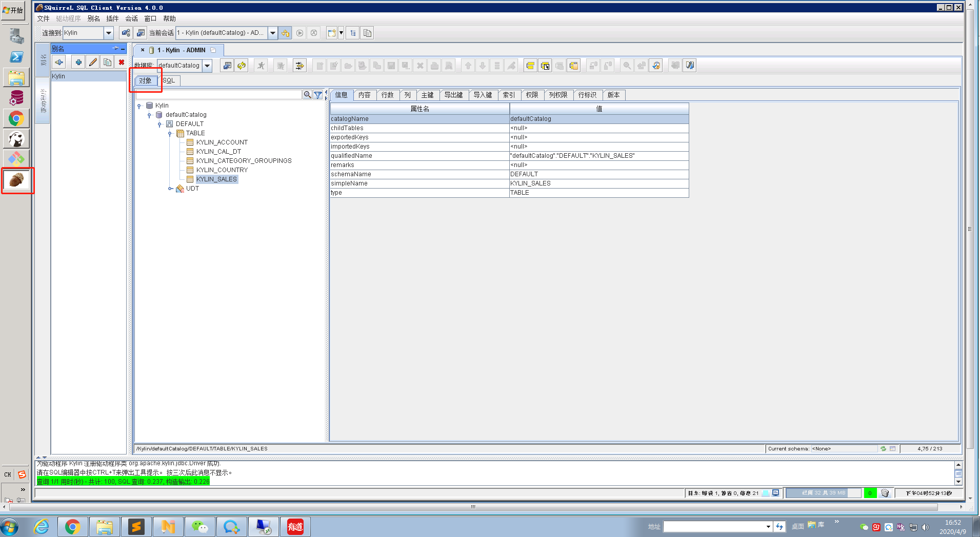Select KYLIN_CAL_DT table in tree
This screenshot has width=980, height=537.
pyautogui.click(x=218, y=152)
